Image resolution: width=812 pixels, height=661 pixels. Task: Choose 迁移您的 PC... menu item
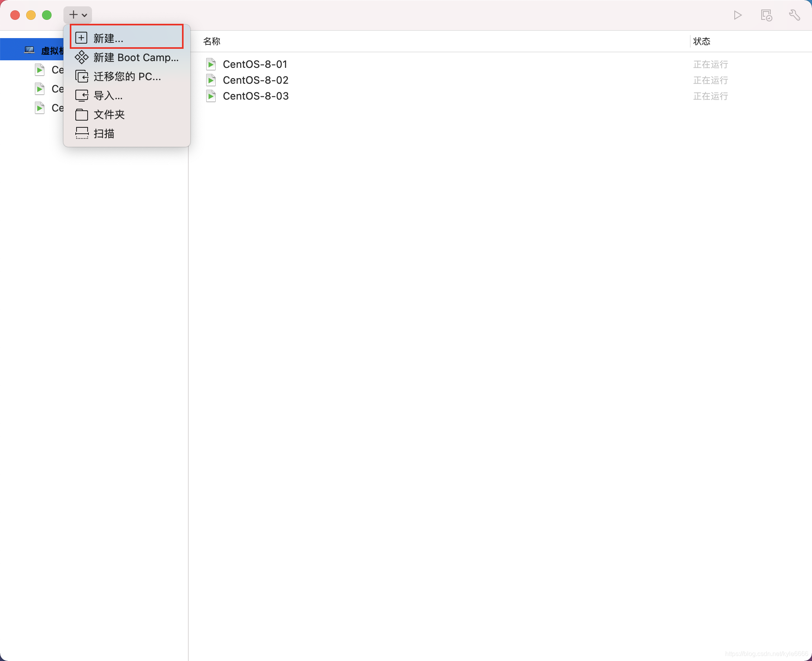click(x=127, y=77)
